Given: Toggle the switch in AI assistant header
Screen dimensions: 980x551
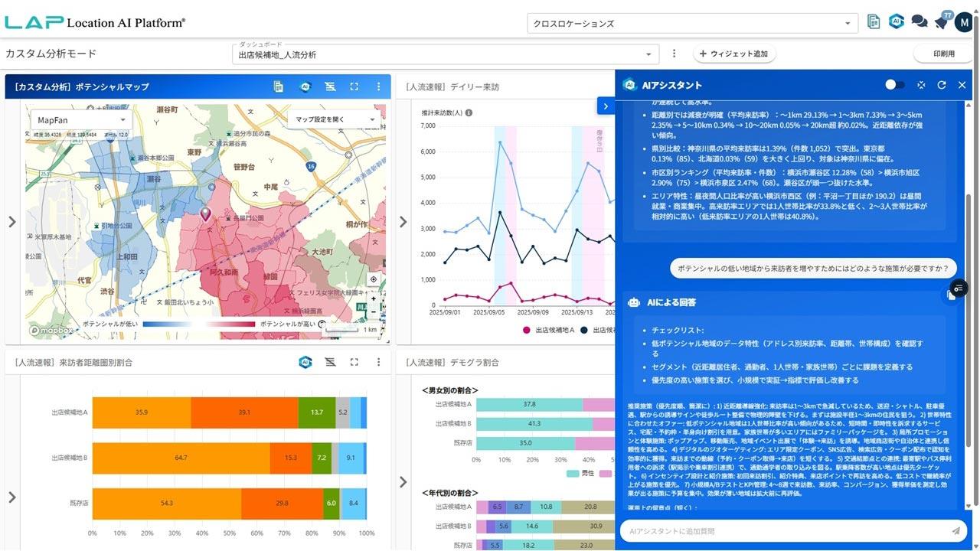Looking at the screenshot, I should pos(894,85).
